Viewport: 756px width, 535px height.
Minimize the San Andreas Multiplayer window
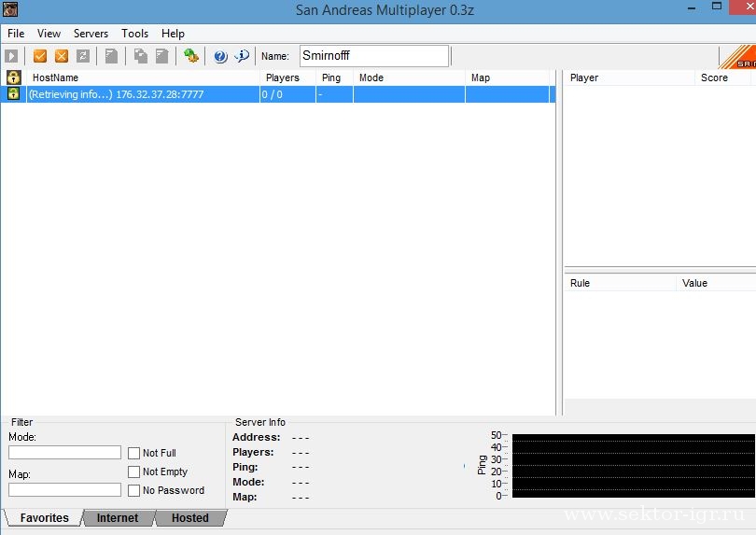pos(692,8)
